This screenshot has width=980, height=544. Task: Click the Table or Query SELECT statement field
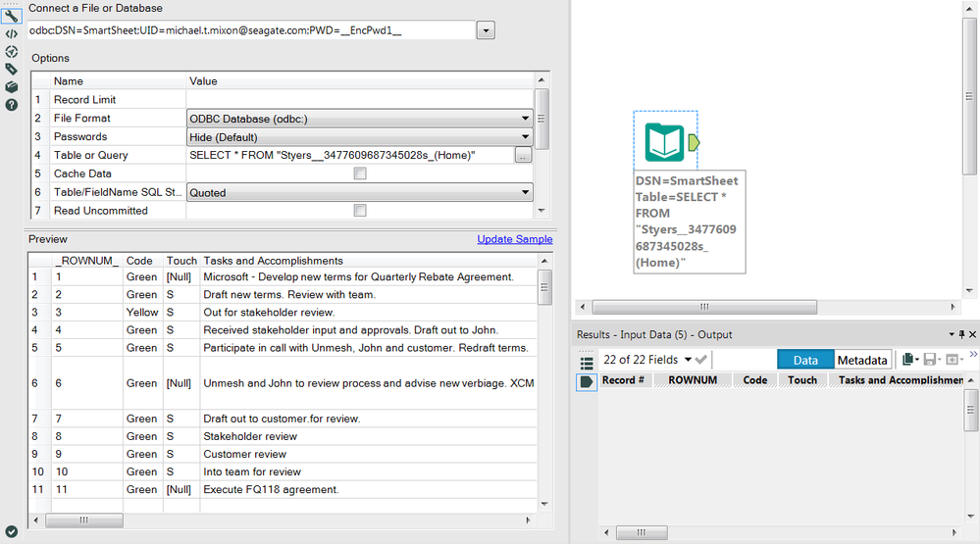(x=350, y=155)
